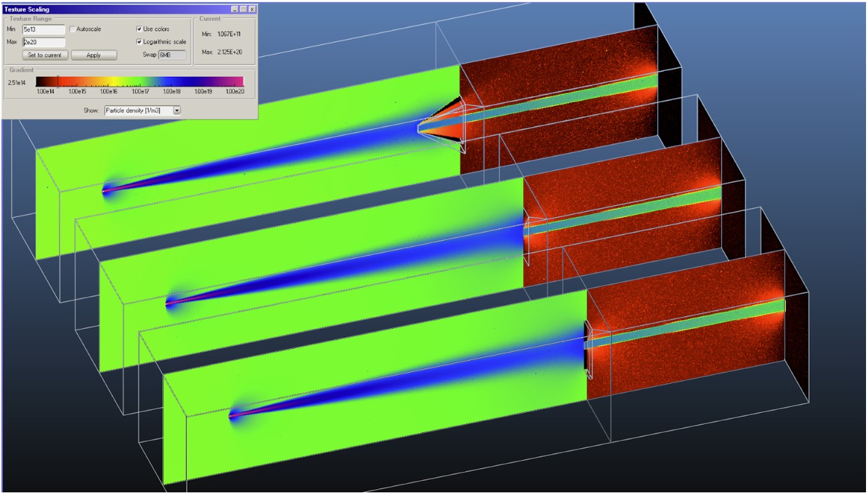Enable the Autoscale checkbox
The height and width of the screenshot is (495, 868).
click(72, 30)
